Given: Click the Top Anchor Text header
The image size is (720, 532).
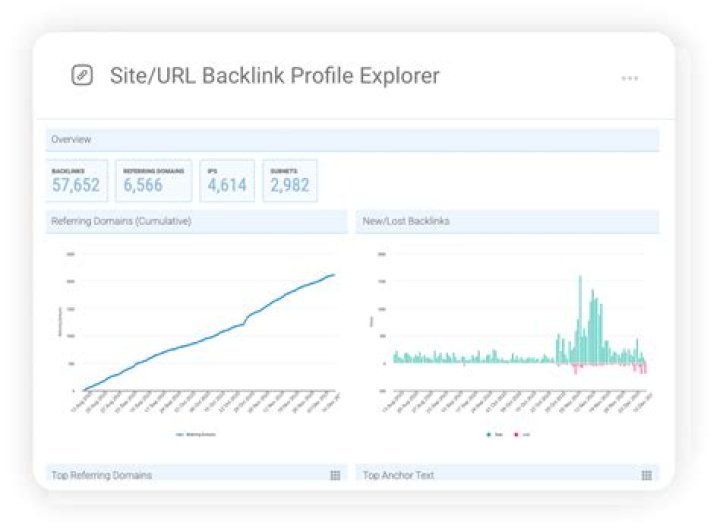Looking at the screenshot, I should pyautogui.click(x=507, y=474).
